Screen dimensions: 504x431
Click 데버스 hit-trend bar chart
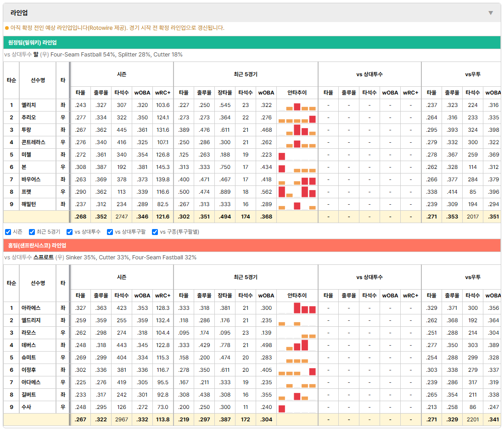click(297, 346)
